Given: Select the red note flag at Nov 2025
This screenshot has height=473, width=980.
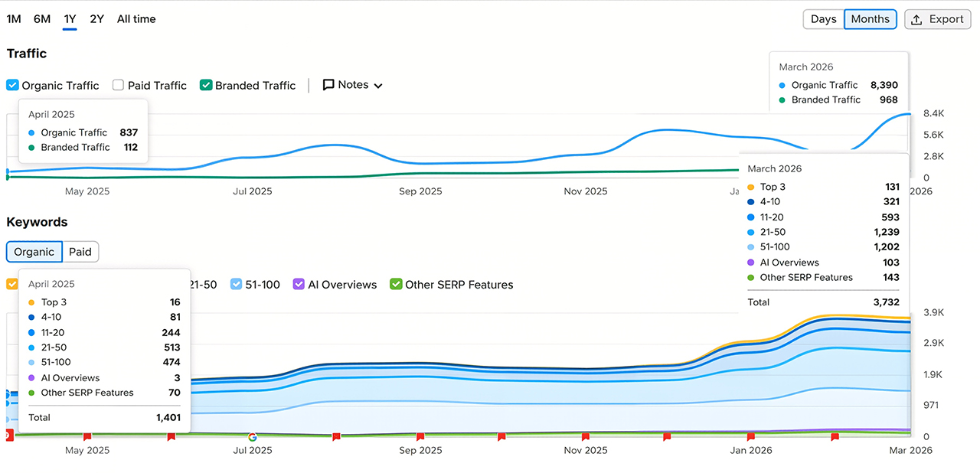Looking at the screenshot, I should (585, 437).
